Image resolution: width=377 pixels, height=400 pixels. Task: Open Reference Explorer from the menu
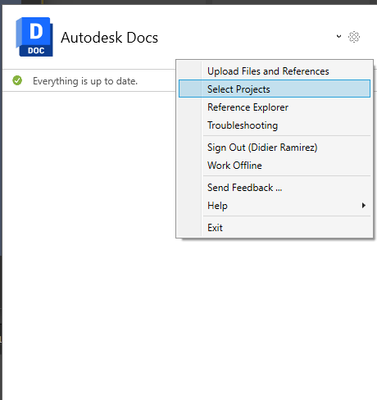(x=274, y=107)
